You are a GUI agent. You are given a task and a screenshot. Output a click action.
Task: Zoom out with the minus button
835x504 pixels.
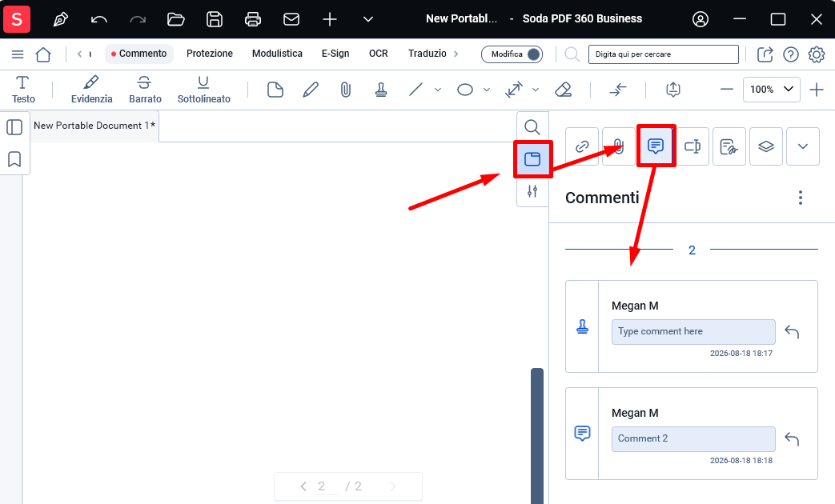726,90
